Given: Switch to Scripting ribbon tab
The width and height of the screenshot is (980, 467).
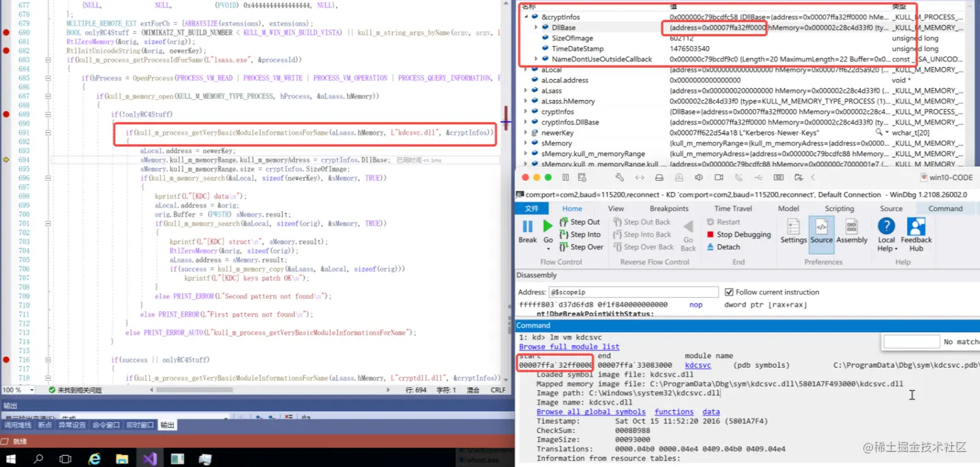Looking at the screenshot, I should pyautogui.click(x=839, y=209).
